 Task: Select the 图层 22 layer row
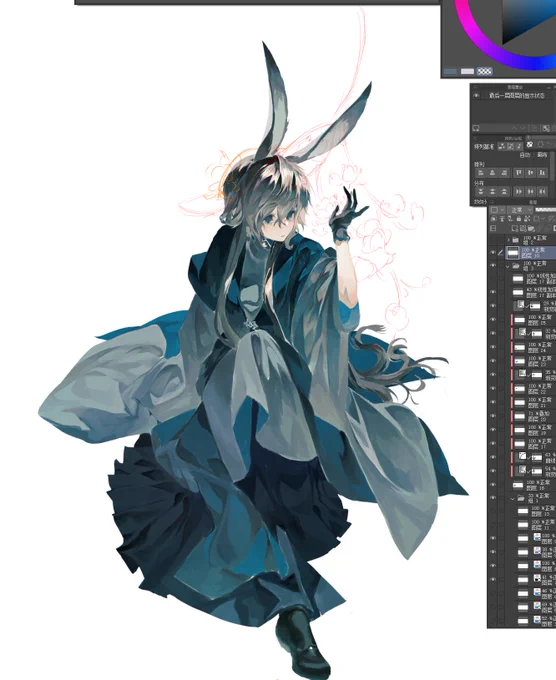pyautogui.click(x=533, y=389)
